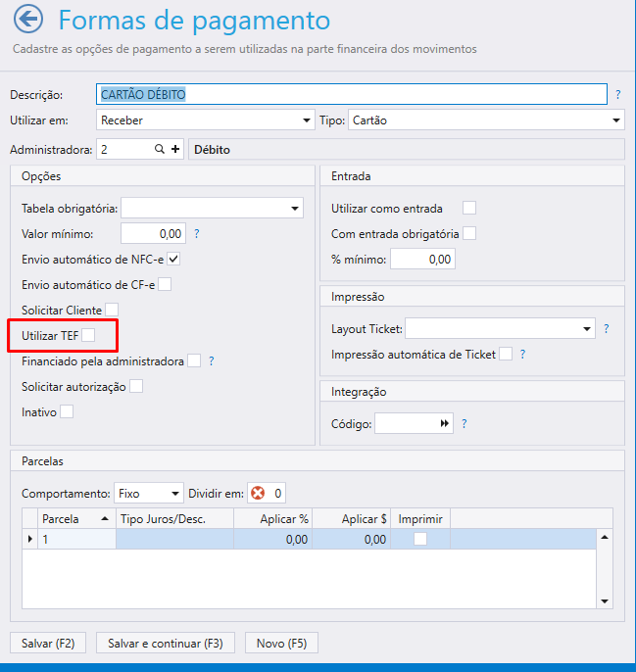The width and height of the screenshot is (636, 672).
Task: Click help icon next to Descrição field
Action: click(x=617, y=95)
